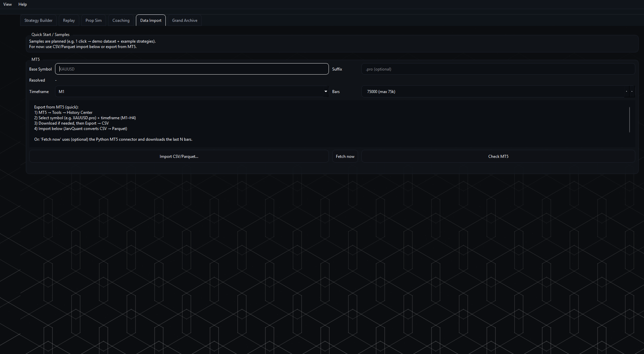Screen dimensions: 644x354
Task: Click the Bars value field showing 75000
Action: 493,92
